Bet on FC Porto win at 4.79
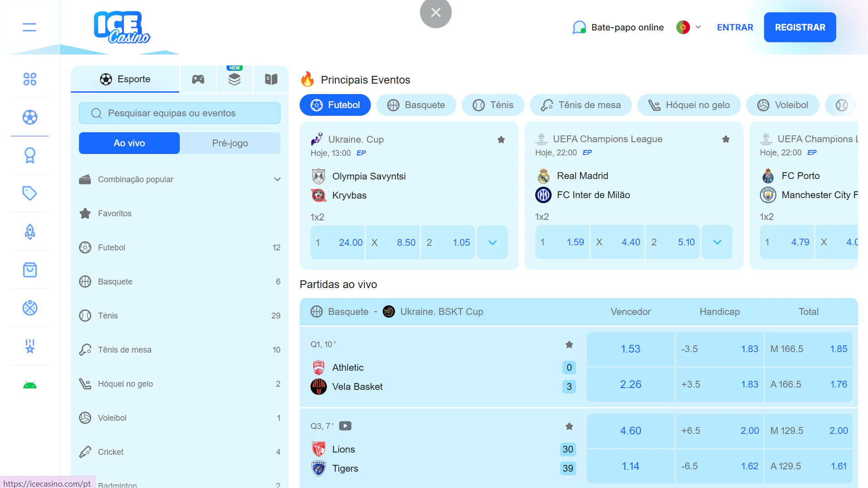The image size is (868, 488). 787,242
